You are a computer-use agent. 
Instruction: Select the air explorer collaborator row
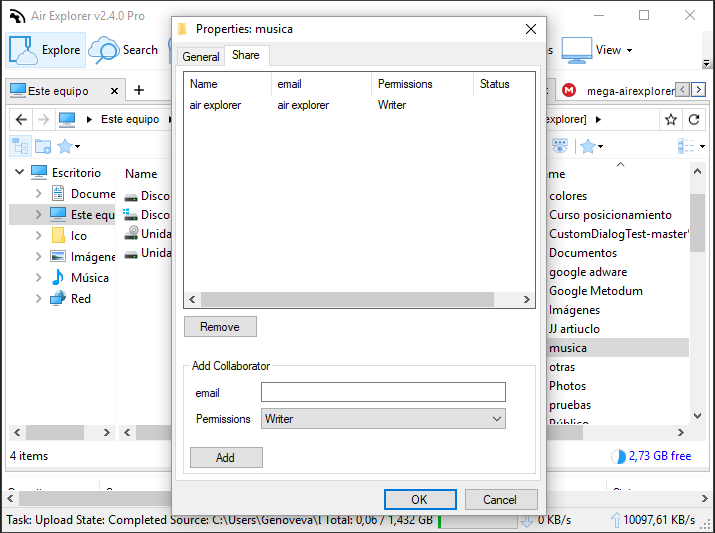coord(359,105)
